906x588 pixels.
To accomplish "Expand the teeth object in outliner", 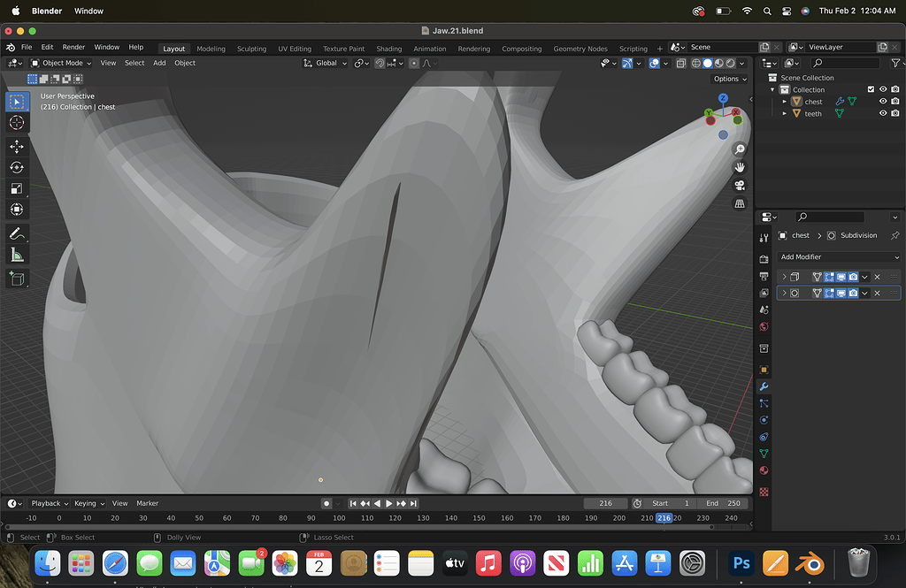I will click(x=785, y=114).
